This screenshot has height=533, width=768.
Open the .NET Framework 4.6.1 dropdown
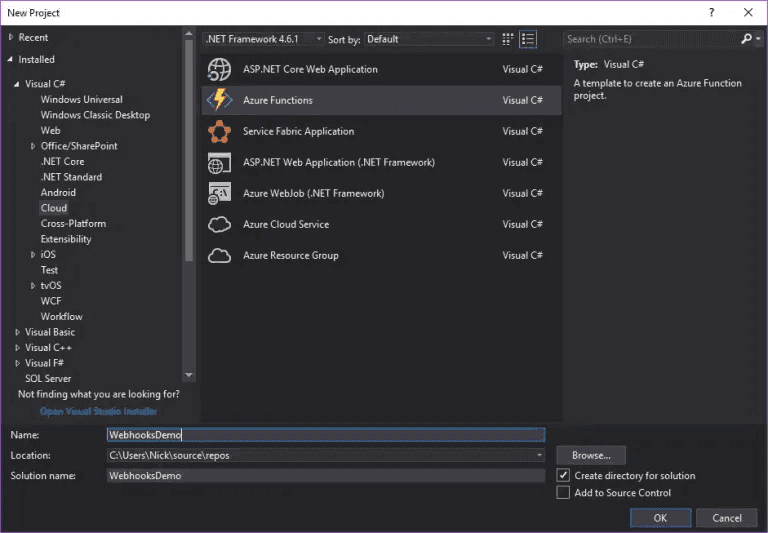click(x=263, y=39)
